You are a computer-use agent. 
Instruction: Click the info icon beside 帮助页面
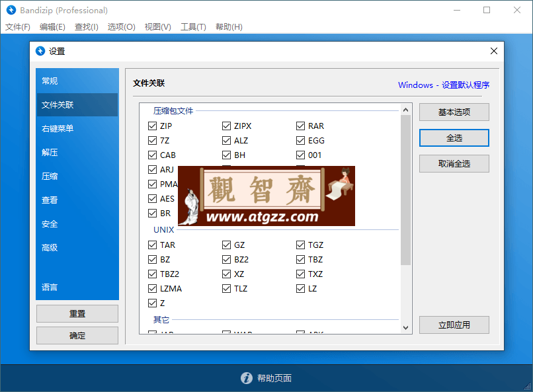(247, 377)
